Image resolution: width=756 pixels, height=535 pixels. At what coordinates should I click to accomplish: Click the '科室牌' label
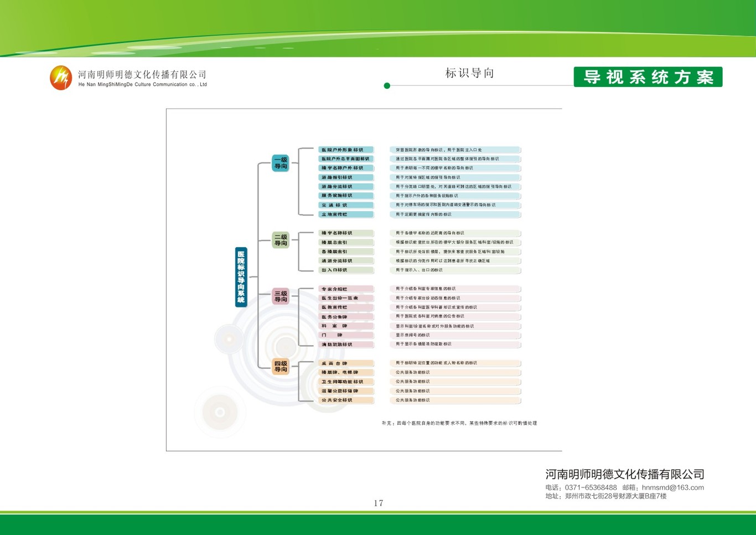[x=346, y=326]
